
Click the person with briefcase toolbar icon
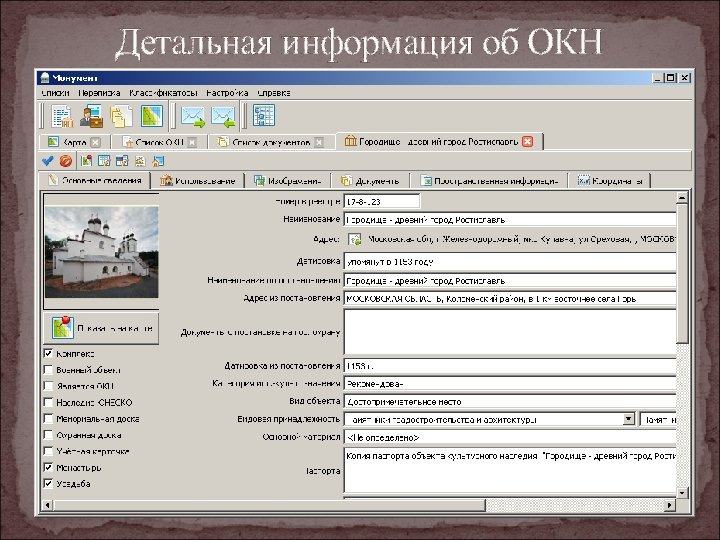[91, 116]
